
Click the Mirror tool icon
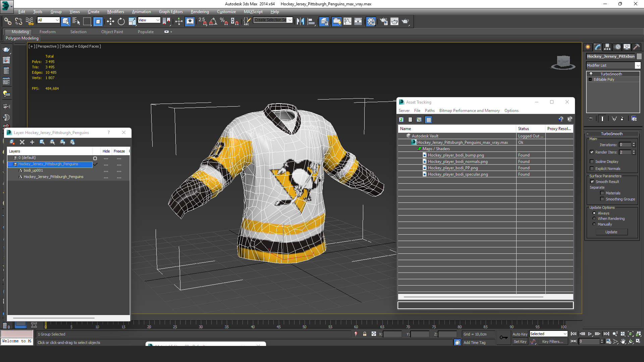300,21
